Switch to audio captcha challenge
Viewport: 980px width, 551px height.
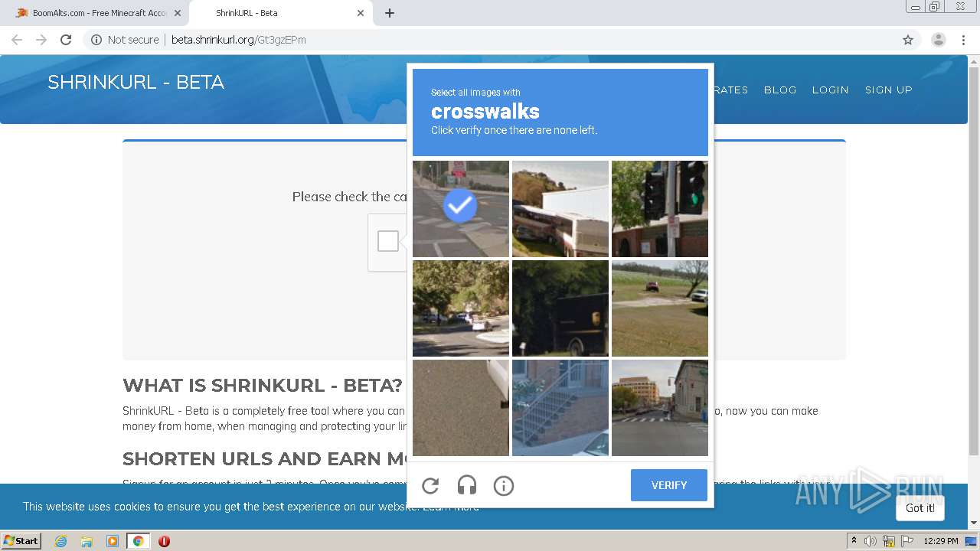(x=467, y=485)
